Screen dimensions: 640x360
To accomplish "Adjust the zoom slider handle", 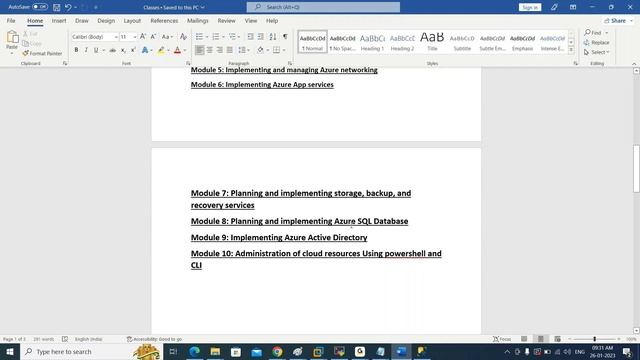I will click(595, 339).
